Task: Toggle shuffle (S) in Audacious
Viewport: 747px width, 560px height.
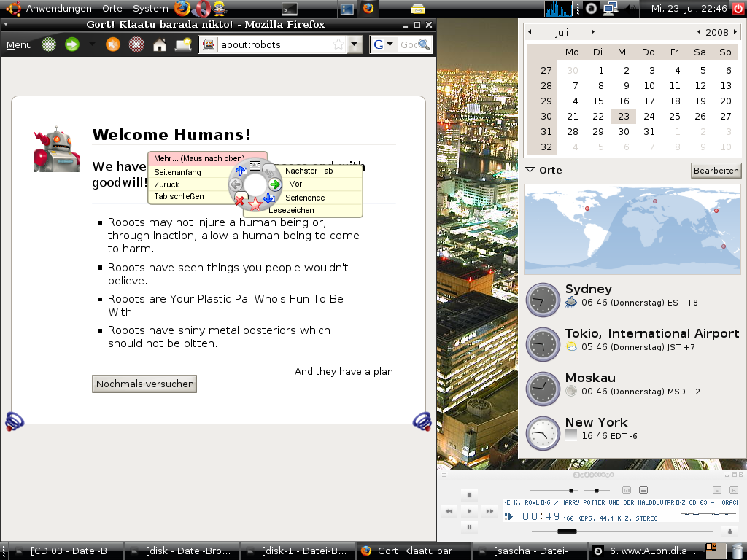Action: point(717,490)
